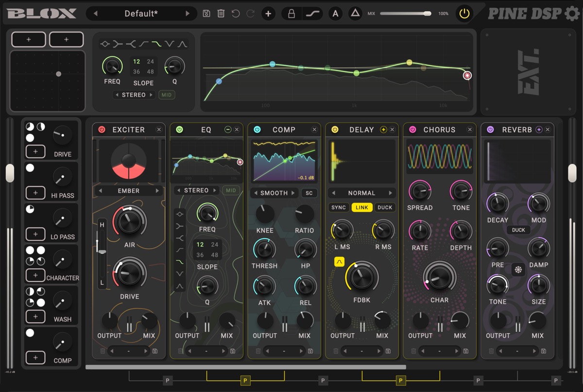Toggle the DELAY yellow power button
Viewport: 583px width, 392px height.
[x=335, y=130]
